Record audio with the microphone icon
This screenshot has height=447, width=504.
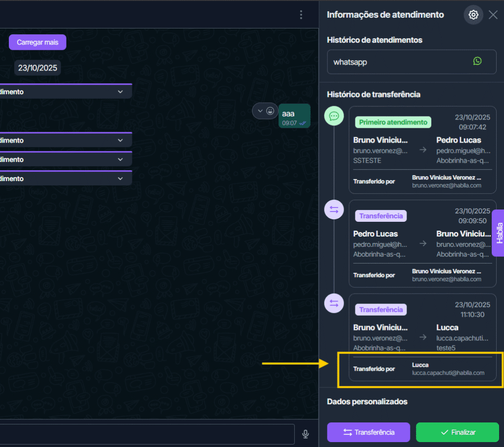pyautogui.click(x=305, y=434)
